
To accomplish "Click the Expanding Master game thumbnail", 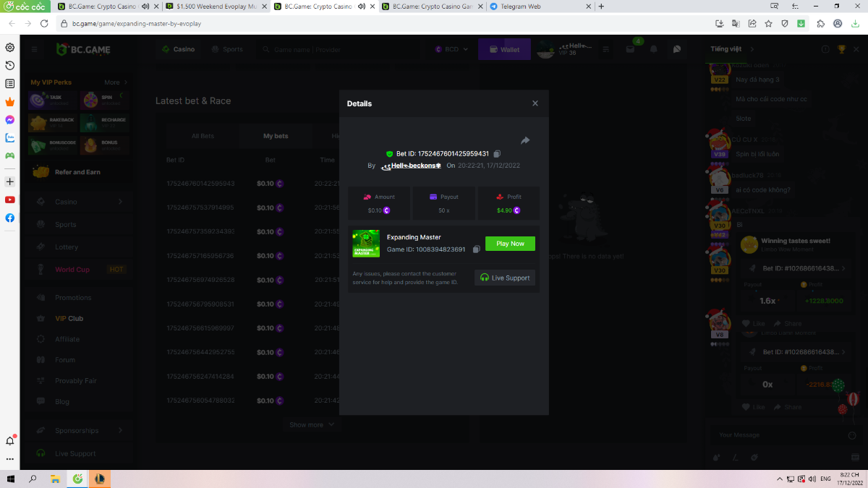I will click(x=366, y=244).
